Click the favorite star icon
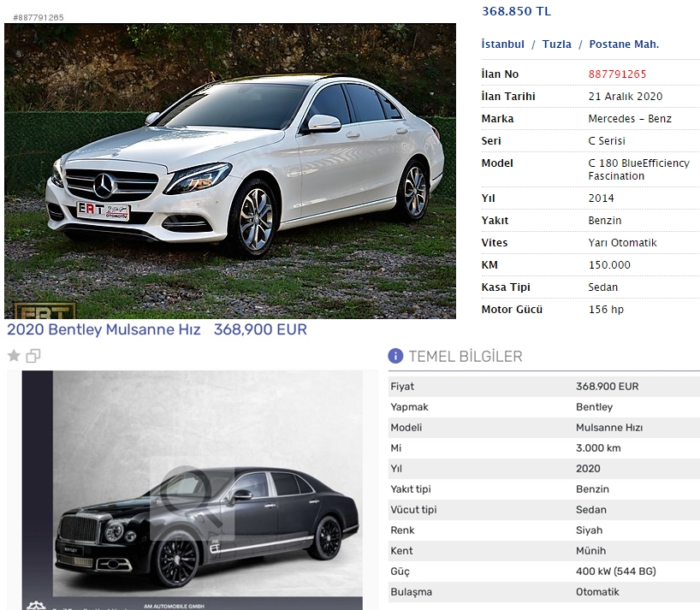The height and width of the screenshot is (610, 700). 14,356
